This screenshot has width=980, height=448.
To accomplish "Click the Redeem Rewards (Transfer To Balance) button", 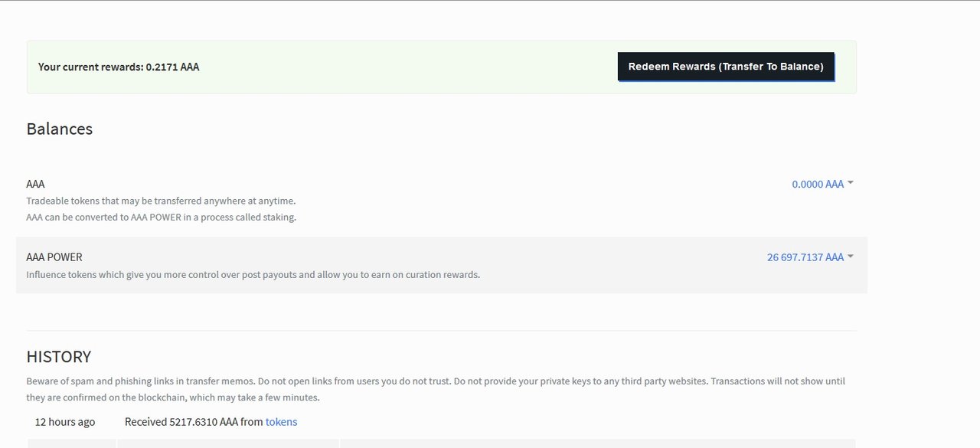I will [726, 67].
